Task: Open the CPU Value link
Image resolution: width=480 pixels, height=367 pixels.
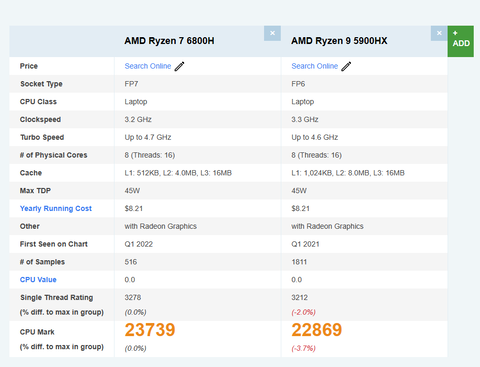Action: [x=38, y=280]
